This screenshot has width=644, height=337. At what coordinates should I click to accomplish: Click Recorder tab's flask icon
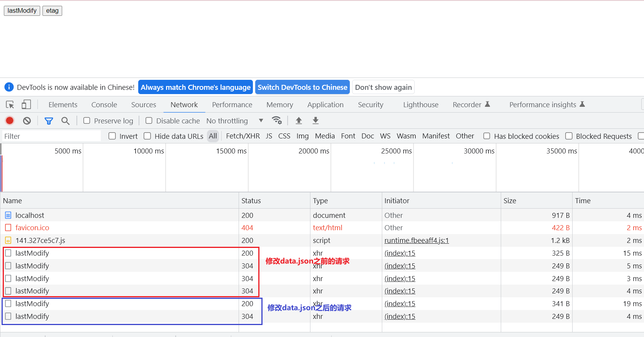[x=487, y=104]
